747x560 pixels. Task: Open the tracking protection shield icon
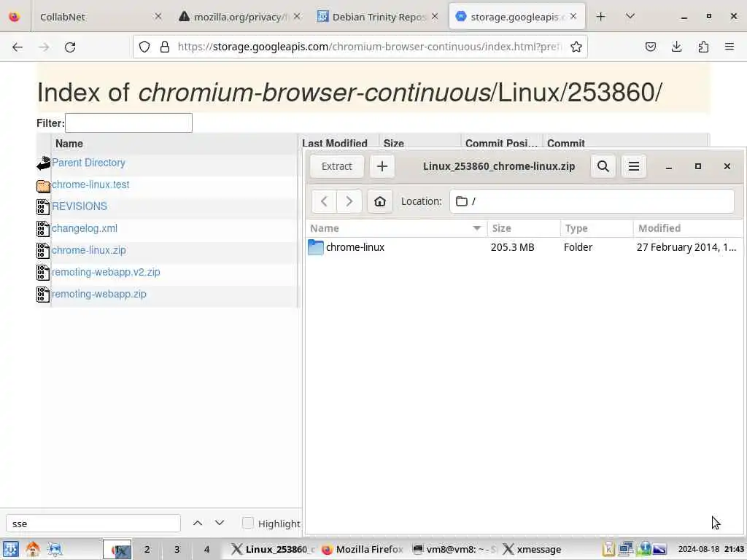(x=144, y=47)
